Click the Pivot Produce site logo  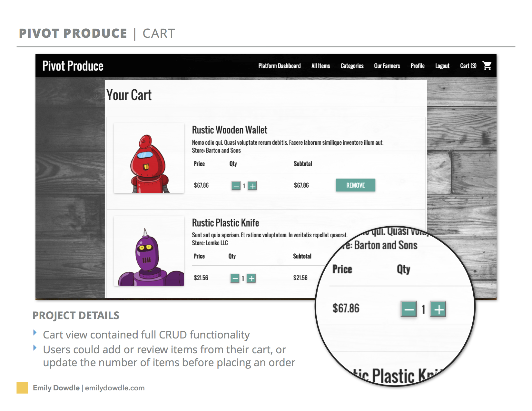coord(73,66)
